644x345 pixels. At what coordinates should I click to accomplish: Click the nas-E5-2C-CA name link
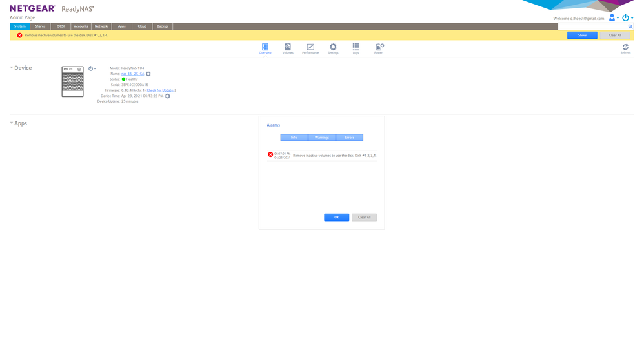click(133, 74)
